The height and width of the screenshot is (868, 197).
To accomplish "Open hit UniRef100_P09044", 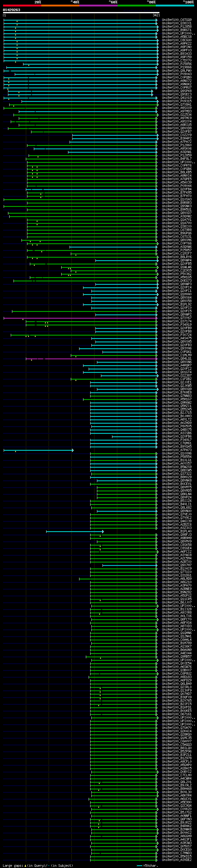I will pyautogui.click(x=177, y=186).
